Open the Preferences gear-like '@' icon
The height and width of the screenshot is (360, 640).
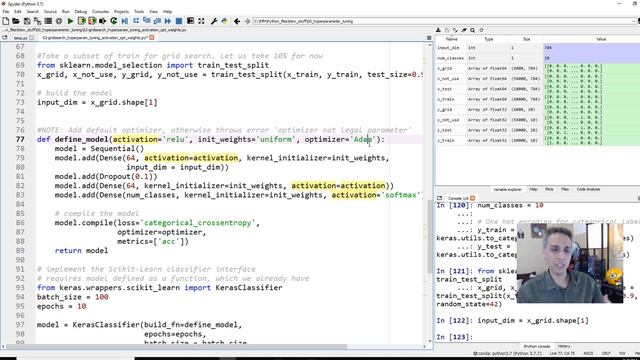[x=59, y=21]
